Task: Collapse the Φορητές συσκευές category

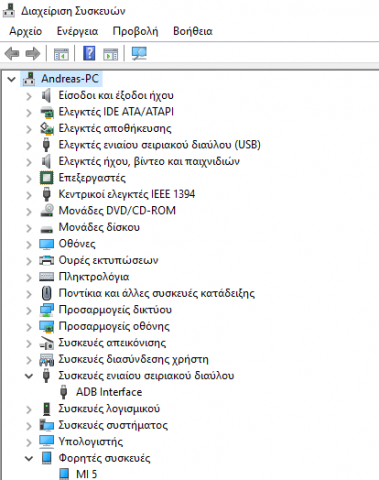Action: tap(29, 458)
